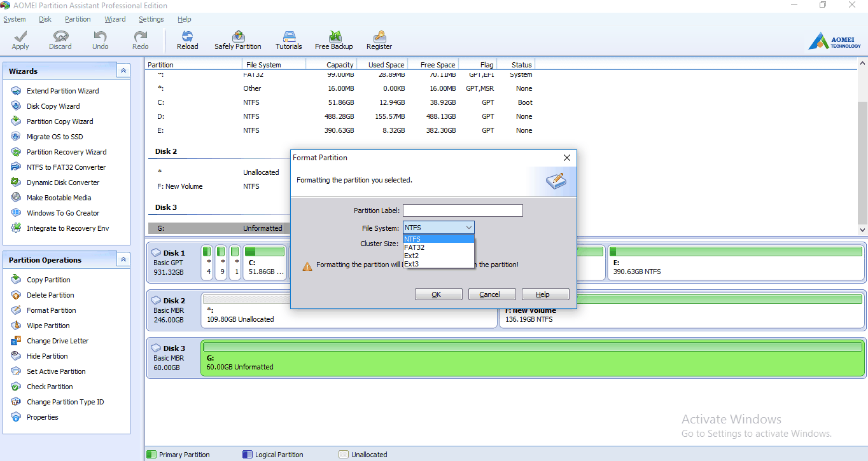Image resolution: width=868 pixels, height=461 pixels.
Task: Launch NTFS to FAT32 Converter
Action: [x=58, y=167]
